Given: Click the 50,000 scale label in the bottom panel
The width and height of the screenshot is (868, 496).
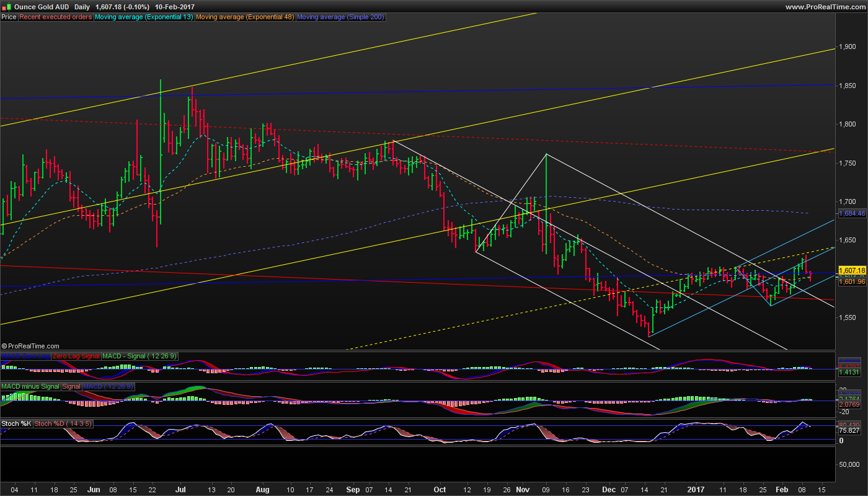Looking at the screenshot, I should [849, 464].
